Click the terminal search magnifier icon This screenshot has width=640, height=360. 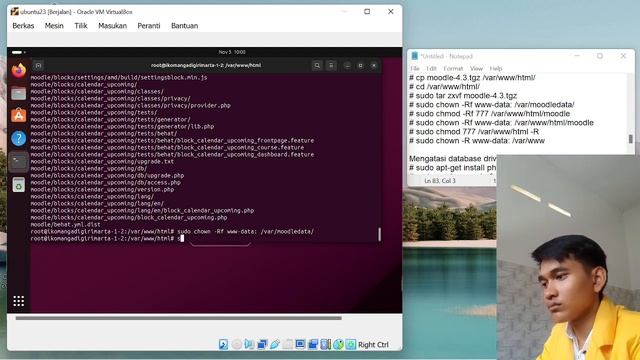pyautogui.click(x=317, y=65)
